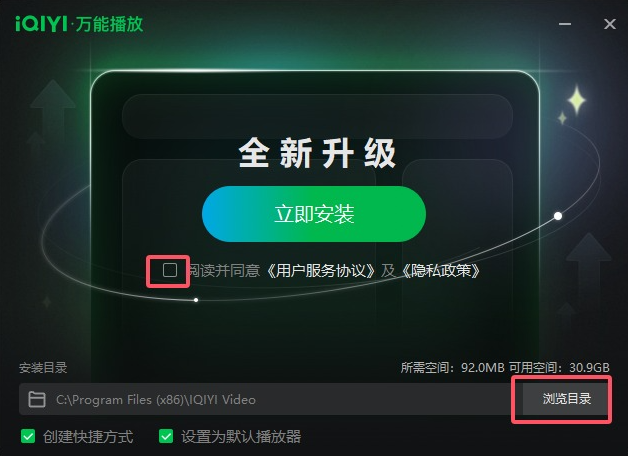Open the 《隐私政策》 link
The height and width of the screenshot is (456, 628).
coord(441,271)
